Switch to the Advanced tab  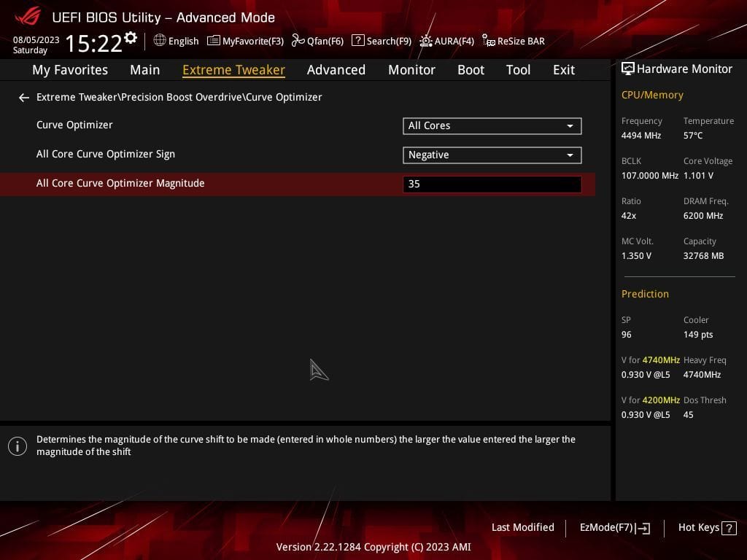tap(336, 69)
